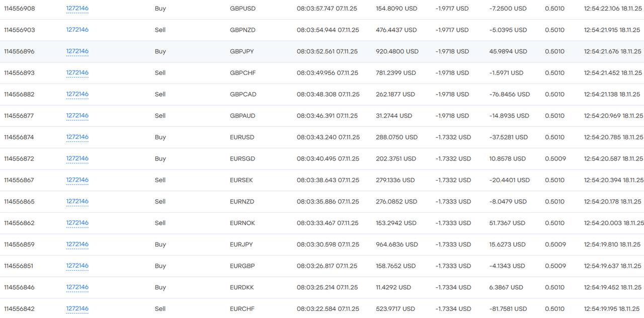Click the GBPUSD symbol cell
Image resolution: width=644 pixels, height=318 pixels.
click(x=243, y=9)
